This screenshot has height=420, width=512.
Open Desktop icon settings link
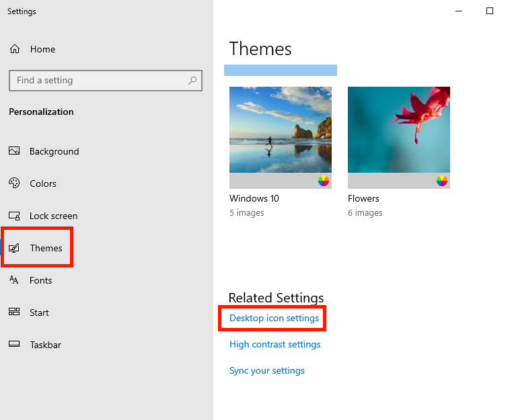274,318
